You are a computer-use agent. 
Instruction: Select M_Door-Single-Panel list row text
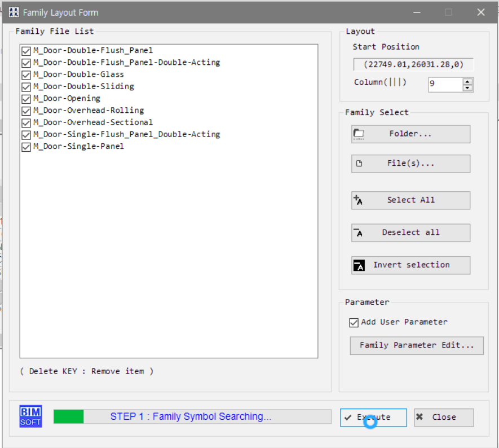click(78, 147)
